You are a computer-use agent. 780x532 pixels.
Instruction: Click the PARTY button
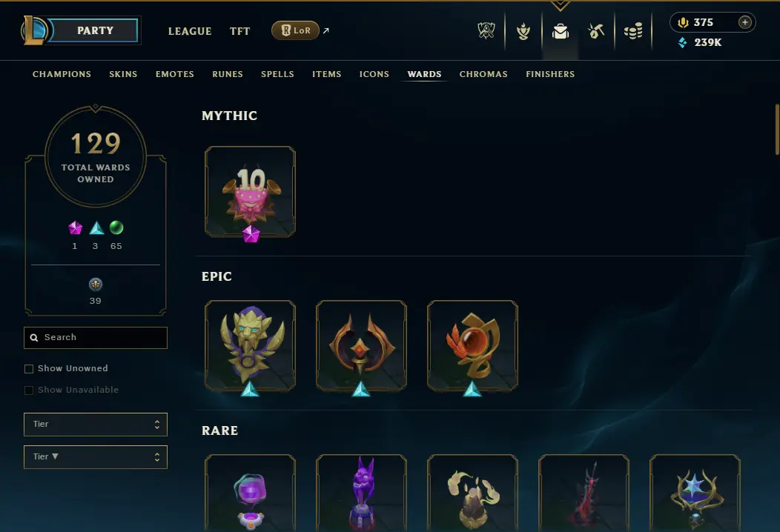pyautogui.click(x=95, y=30)
